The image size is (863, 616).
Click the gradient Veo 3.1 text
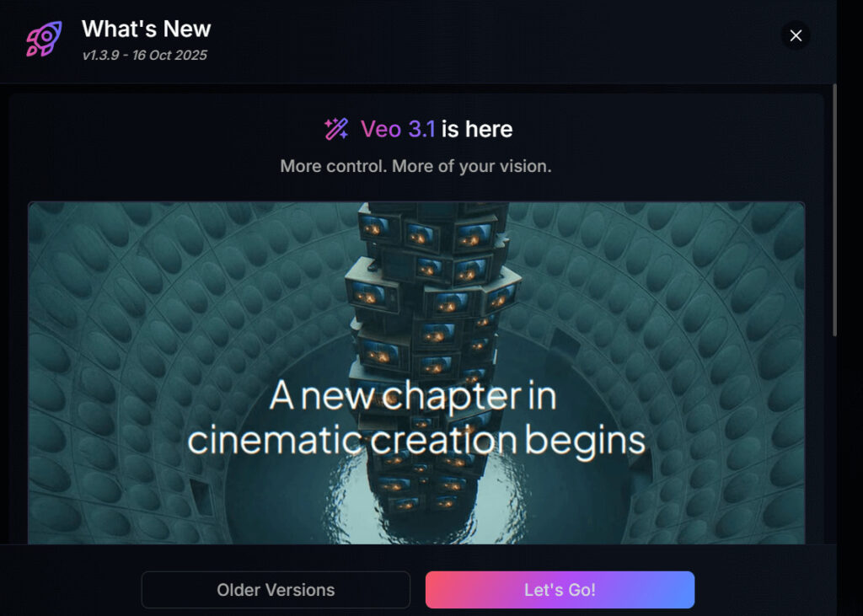tap(398, 130)
